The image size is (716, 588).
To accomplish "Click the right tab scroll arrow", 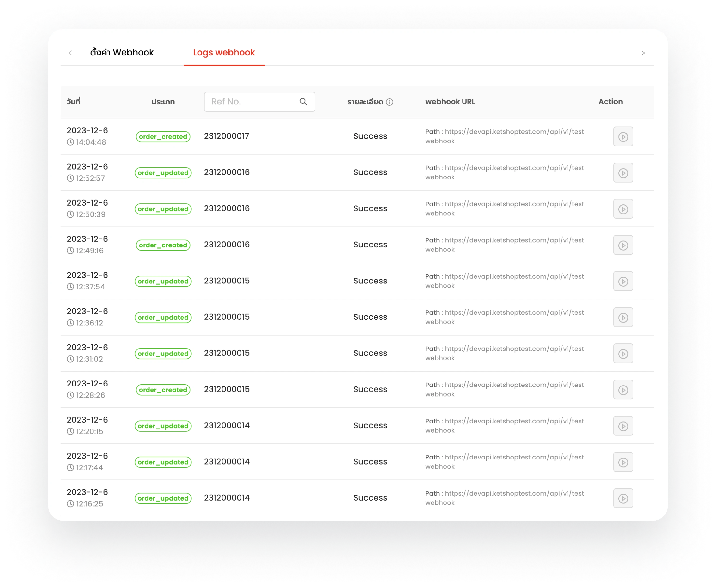I will (x=643, y=53).
